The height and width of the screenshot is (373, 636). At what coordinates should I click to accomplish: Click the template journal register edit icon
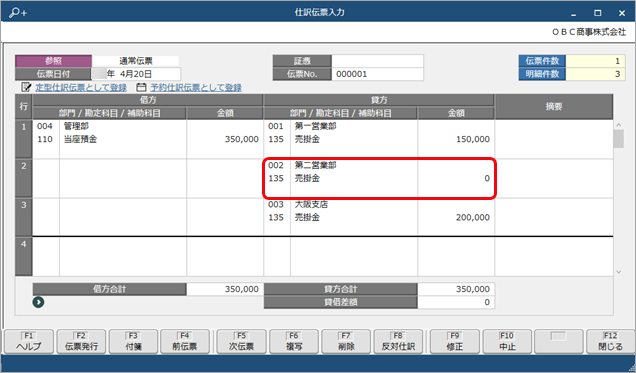26,87
